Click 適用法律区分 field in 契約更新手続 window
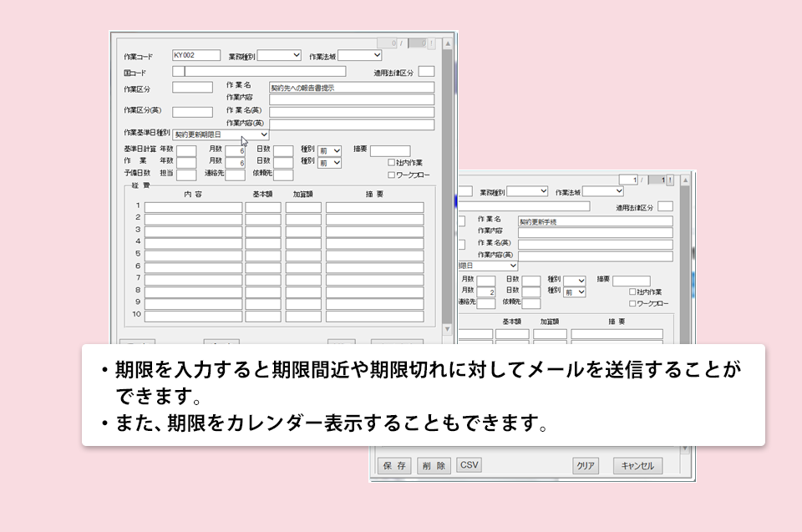This screenshot has width=802, height=532. click(665, 206)
